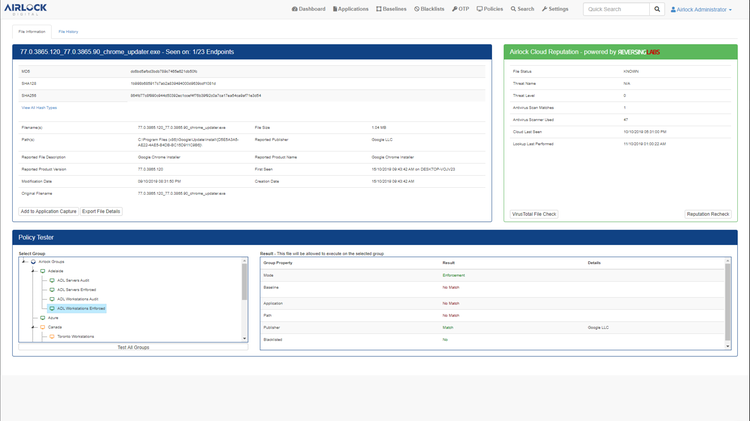The image size is (750, 421).
Task: Click the 1.04 MB file size value
Action: 379,128
